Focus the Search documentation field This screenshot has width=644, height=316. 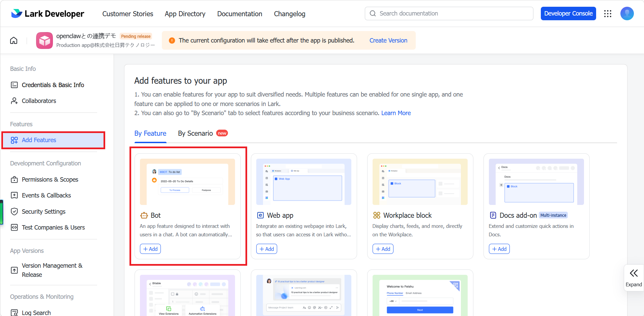pos(449,14)
